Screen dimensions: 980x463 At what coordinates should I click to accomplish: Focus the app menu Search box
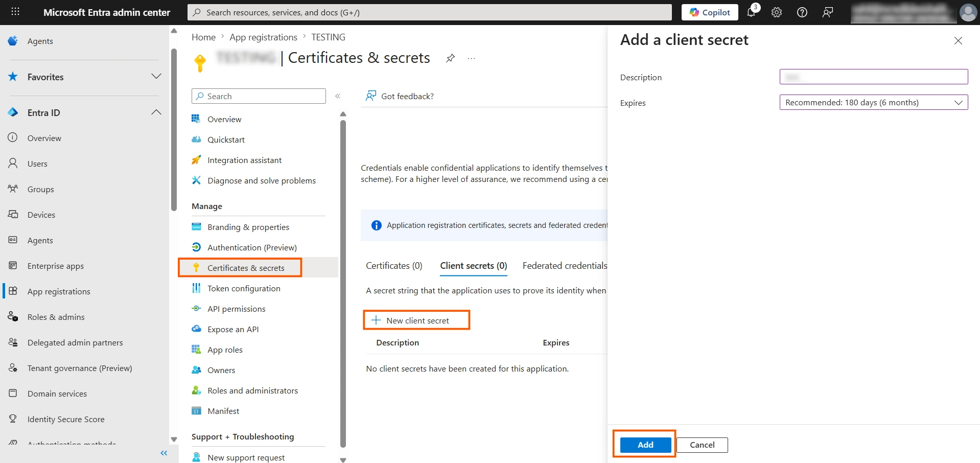pos(259,96)
